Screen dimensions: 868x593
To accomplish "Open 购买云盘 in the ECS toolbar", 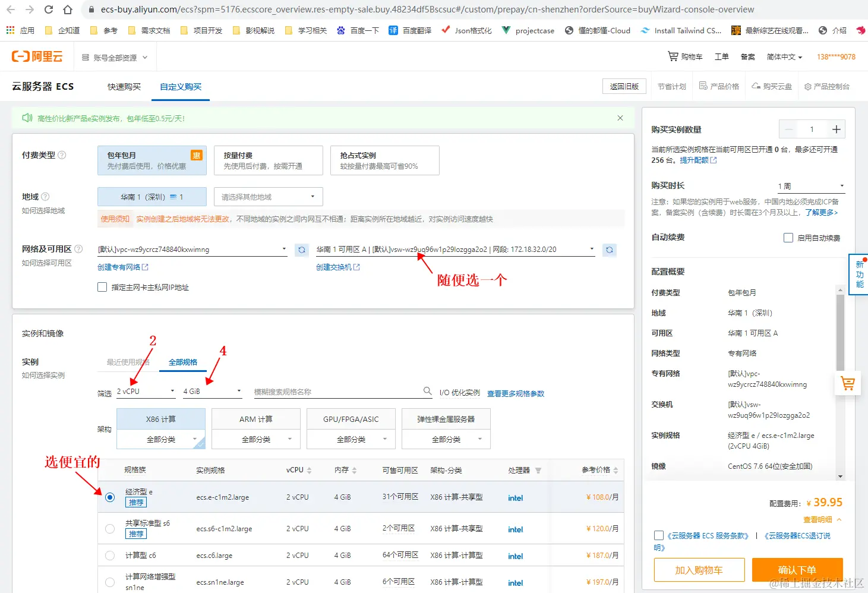I will pyautogui.click(x=772, y=86).
